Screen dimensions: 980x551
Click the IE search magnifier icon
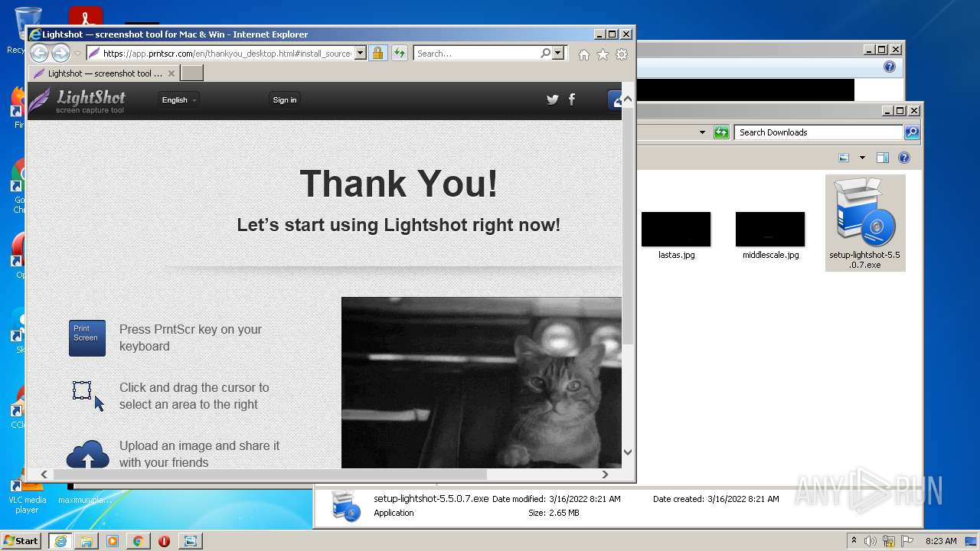tap(545, 54)
